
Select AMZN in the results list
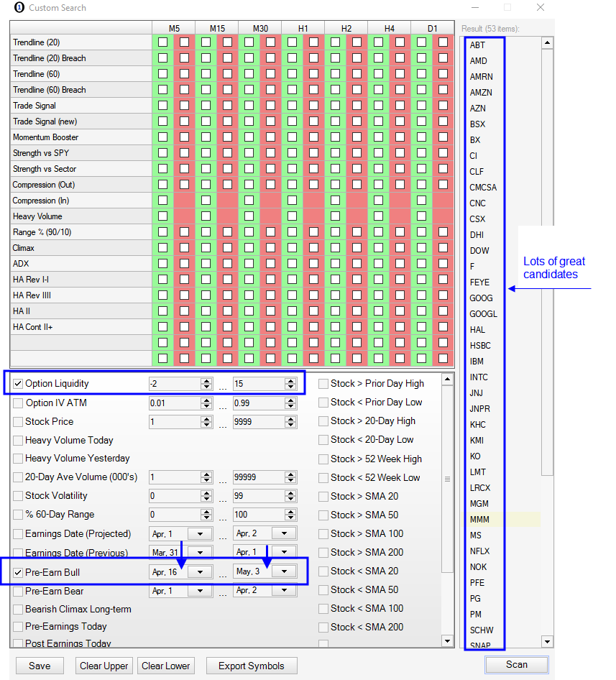481,93
